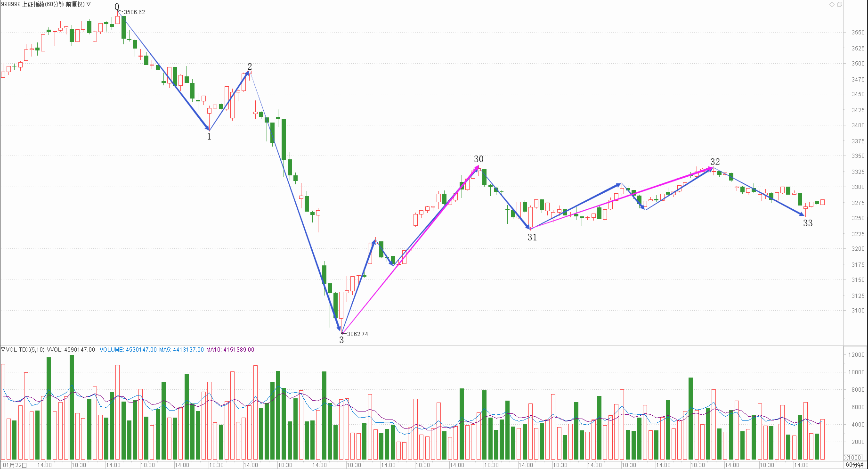Select wave marker label 31
The image size is (868, 469).
coord(532,238)
